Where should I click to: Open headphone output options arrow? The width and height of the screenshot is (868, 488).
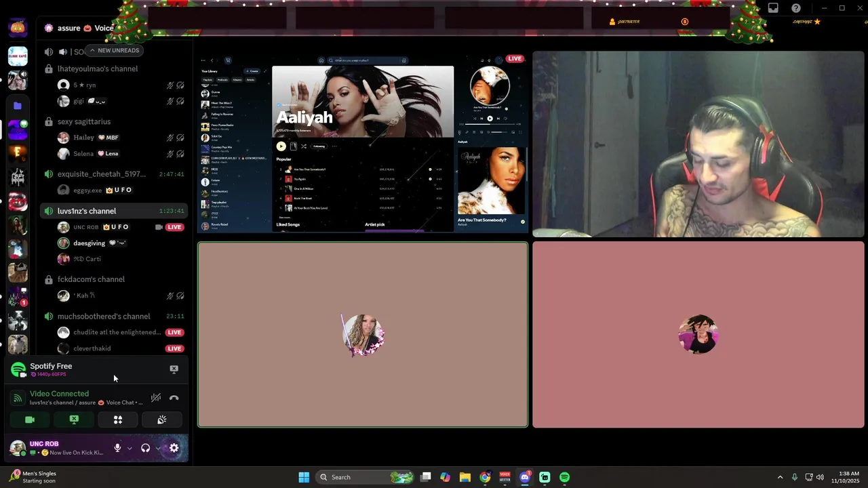click(x=158, y=448)
